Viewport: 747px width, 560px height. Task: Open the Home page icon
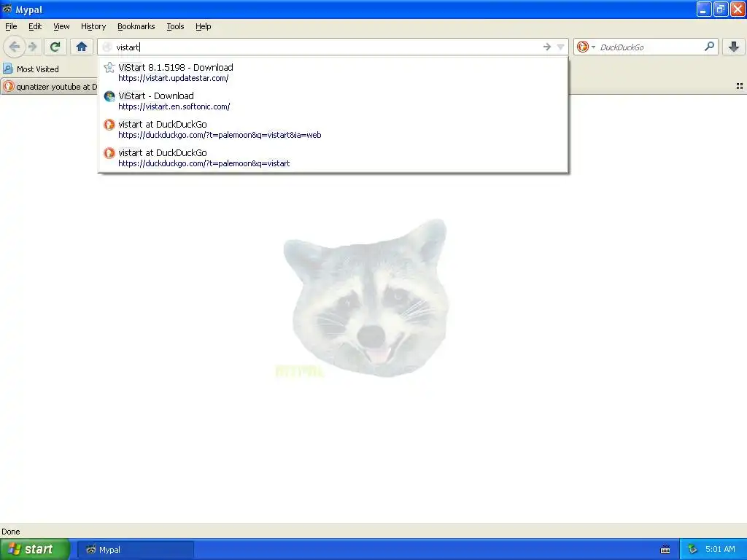[x=82, y=47]
